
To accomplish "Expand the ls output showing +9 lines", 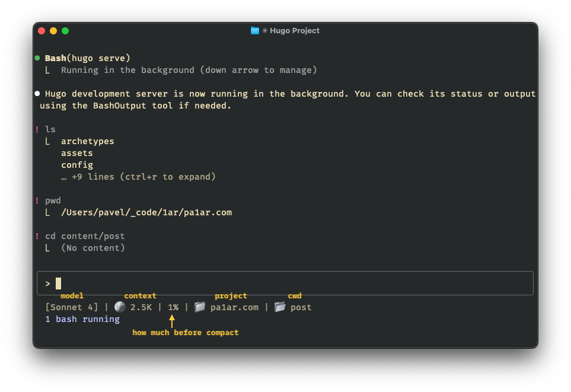I will pyautogui.click(x=138, y=176).
